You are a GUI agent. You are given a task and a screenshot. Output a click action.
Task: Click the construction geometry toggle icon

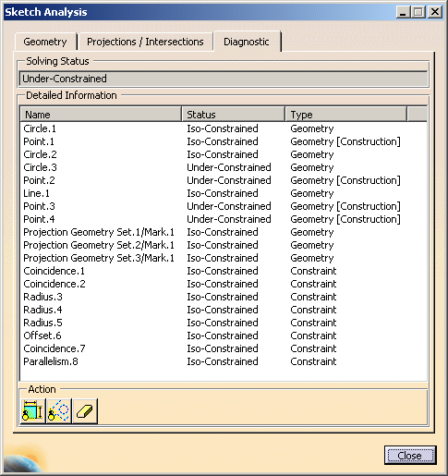pyautogui.click(x=59, y=411)
